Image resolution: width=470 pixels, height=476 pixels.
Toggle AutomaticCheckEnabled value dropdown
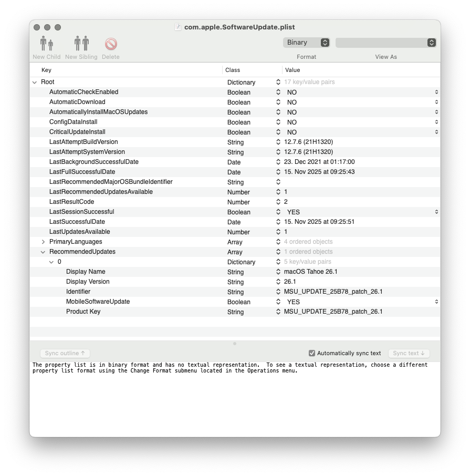coord(437,92)
